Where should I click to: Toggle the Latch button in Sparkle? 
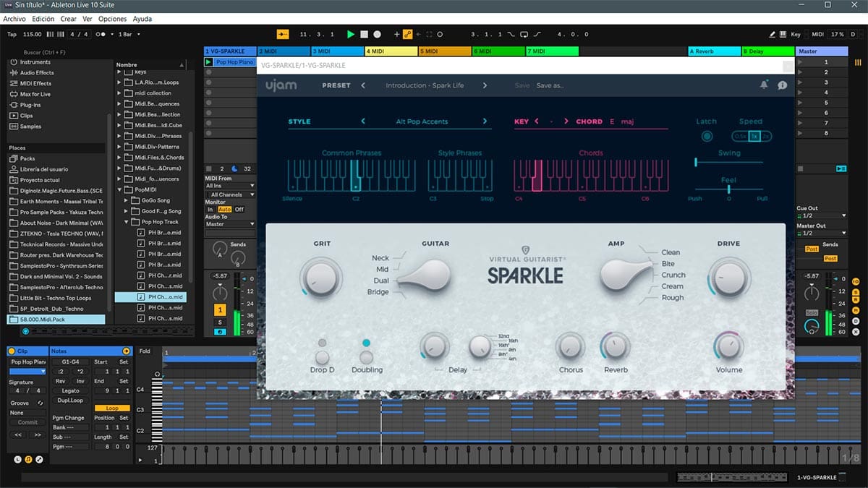707,136
